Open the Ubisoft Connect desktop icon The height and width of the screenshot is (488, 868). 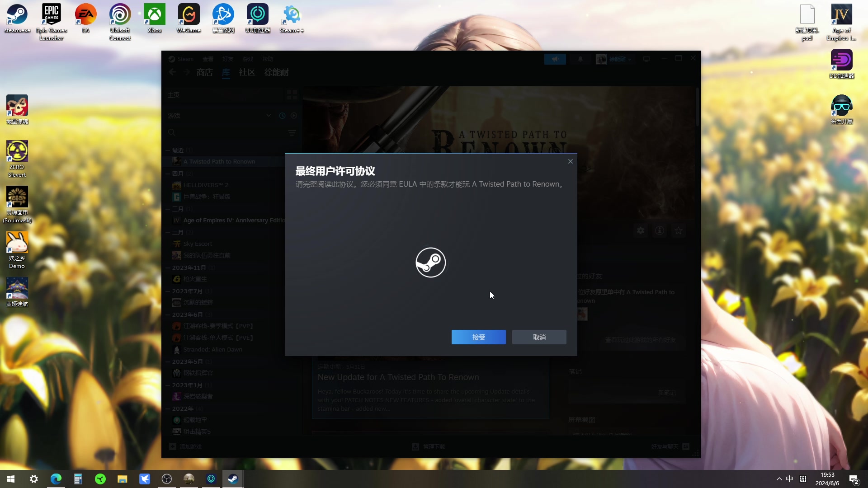pos(120,22)
